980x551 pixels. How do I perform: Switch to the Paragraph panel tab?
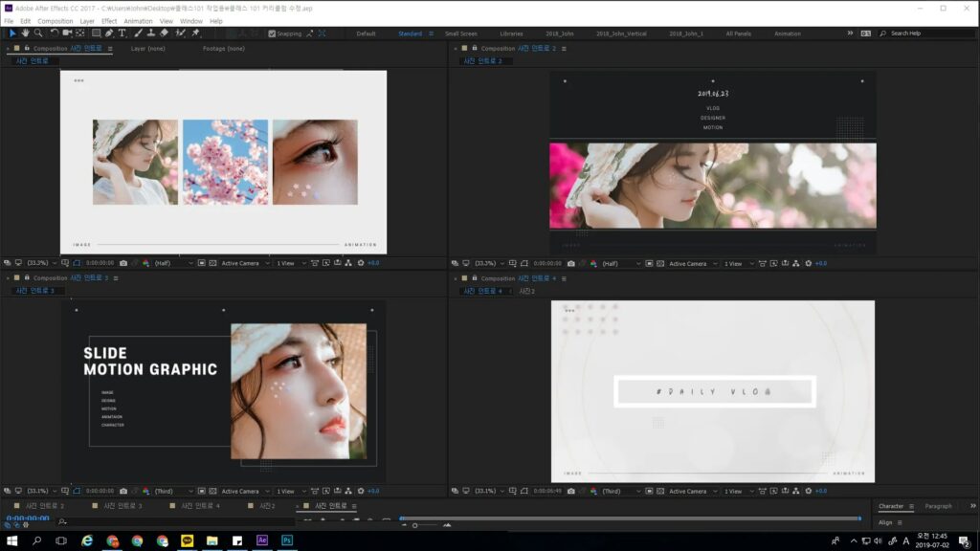coord(939,505)
